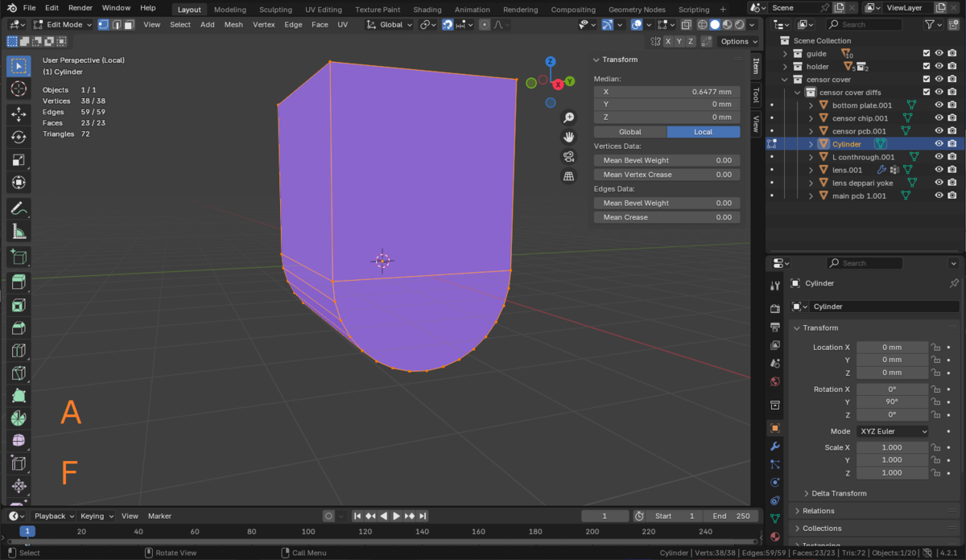This screenshot has width=966, height=560.
Task: Switch transform panel to Global
Action: 630,132
